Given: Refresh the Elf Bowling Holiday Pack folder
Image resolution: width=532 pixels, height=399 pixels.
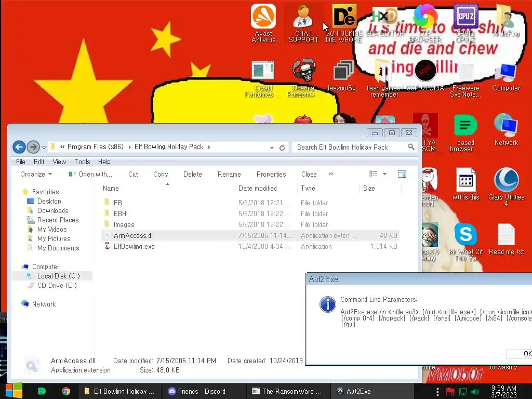Looking at the screenshot, I should click(282, 148).
